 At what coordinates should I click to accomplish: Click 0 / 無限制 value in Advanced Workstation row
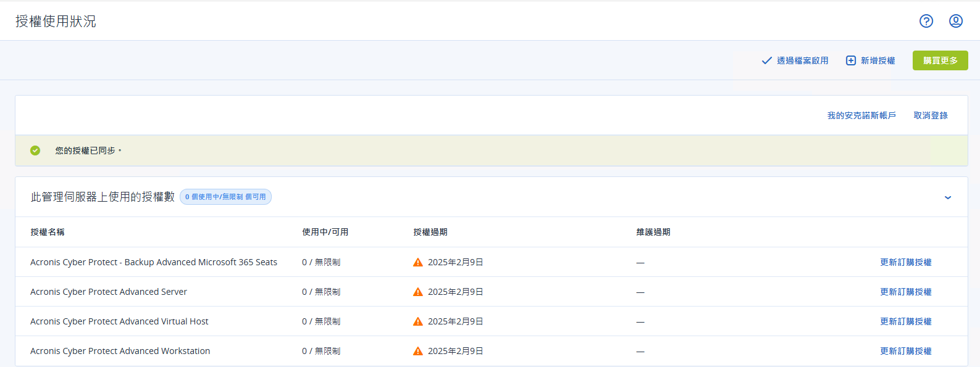[x=321, y=351]
